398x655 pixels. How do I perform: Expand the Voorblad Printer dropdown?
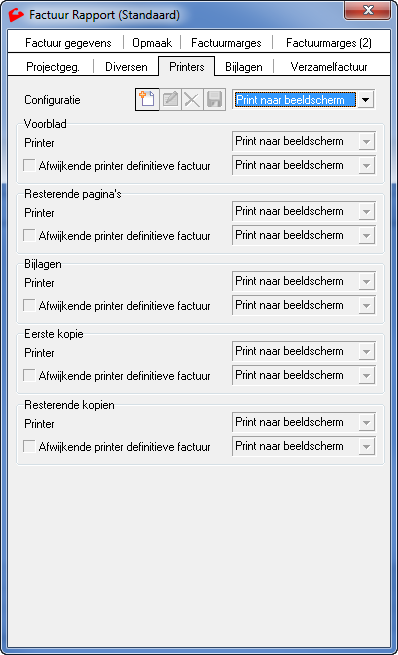(x=366, y=142)
